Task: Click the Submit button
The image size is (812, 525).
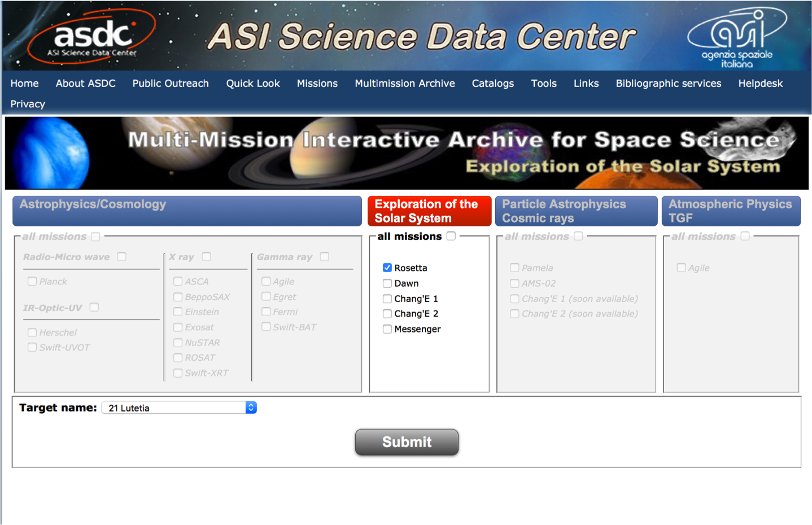Action: [x=407, y=442]
